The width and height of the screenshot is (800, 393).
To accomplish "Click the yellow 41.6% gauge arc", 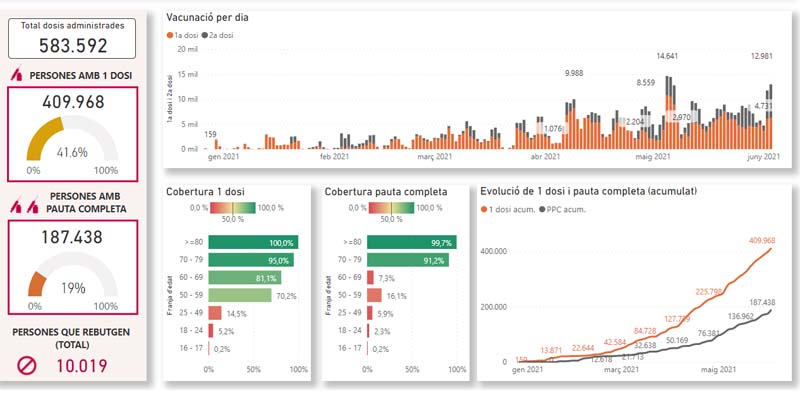I will 43,137.
